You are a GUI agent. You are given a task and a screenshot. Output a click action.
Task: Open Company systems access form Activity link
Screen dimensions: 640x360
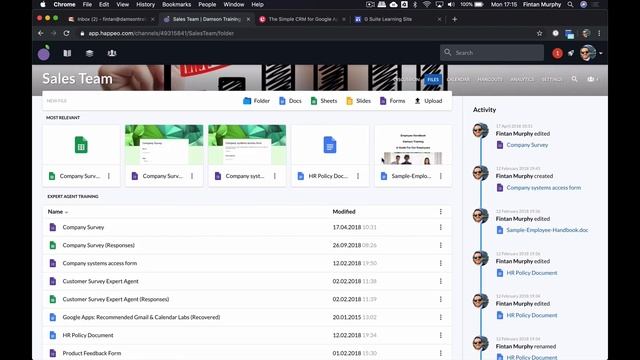543,188
